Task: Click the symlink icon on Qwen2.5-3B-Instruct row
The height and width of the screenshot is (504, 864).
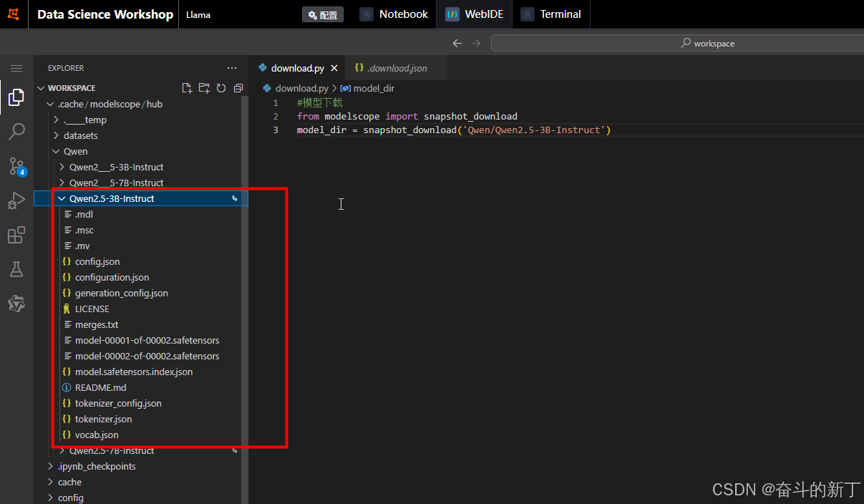Action: pyautogui.click(x=235, y=198)
